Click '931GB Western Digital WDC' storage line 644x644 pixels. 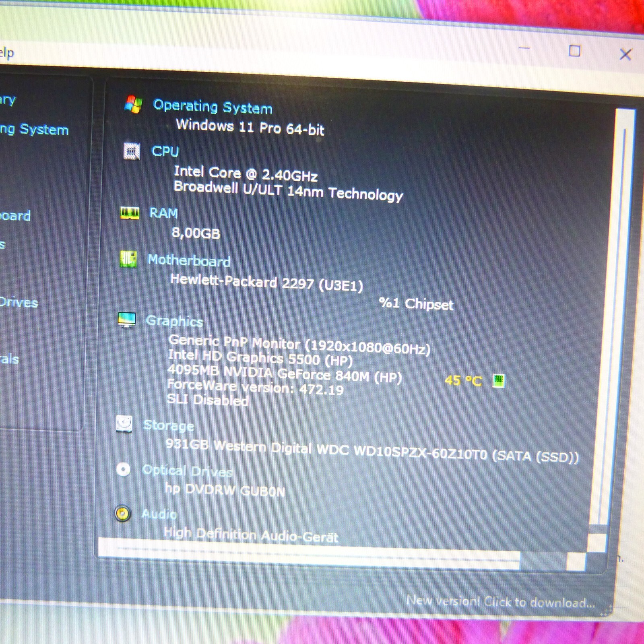click(x=372, y=451)
